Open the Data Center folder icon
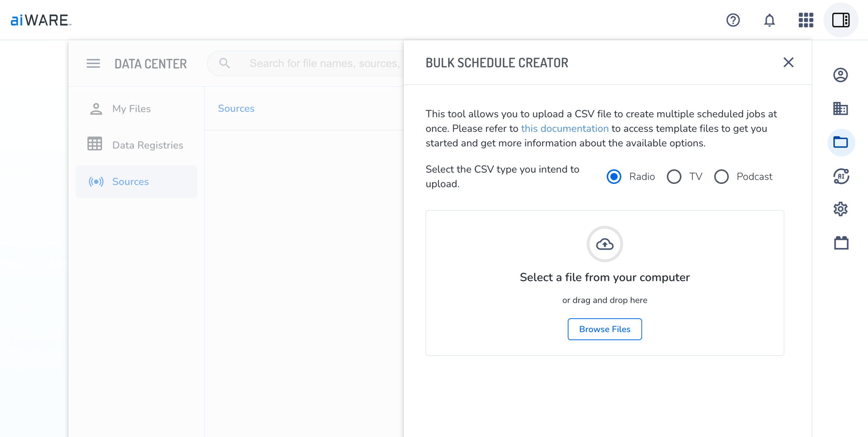This screenshot has width=868, height=437. pyautogui.click(x=840, y=142)
